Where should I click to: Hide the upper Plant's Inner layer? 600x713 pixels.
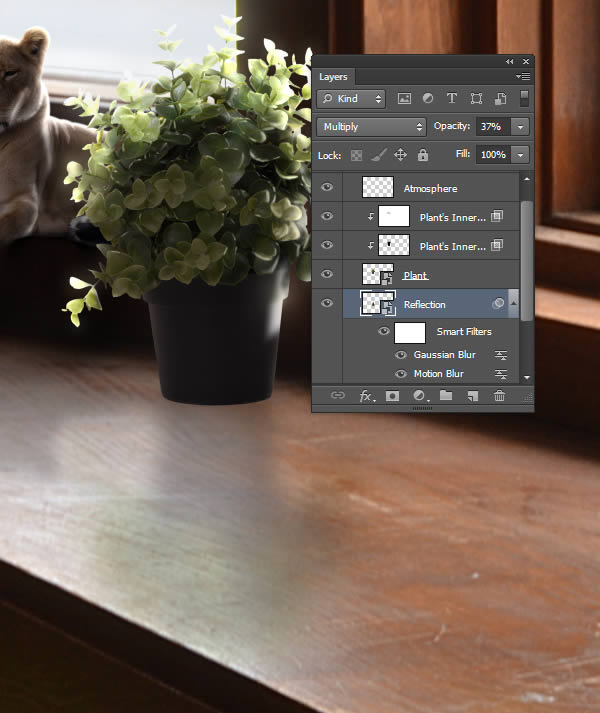pos(327,216)
